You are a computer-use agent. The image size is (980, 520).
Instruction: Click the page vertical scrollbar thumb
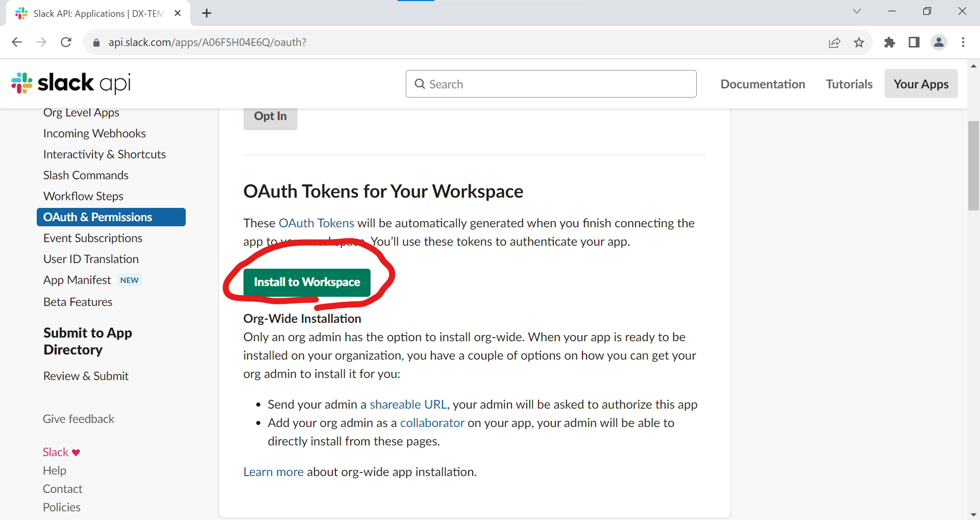973,166
